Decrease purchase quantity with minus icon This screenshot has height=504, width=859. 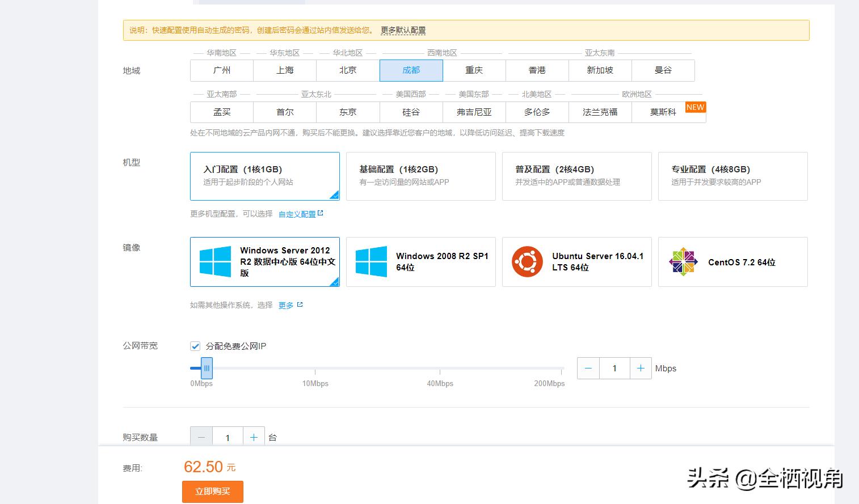coord(201,437)
